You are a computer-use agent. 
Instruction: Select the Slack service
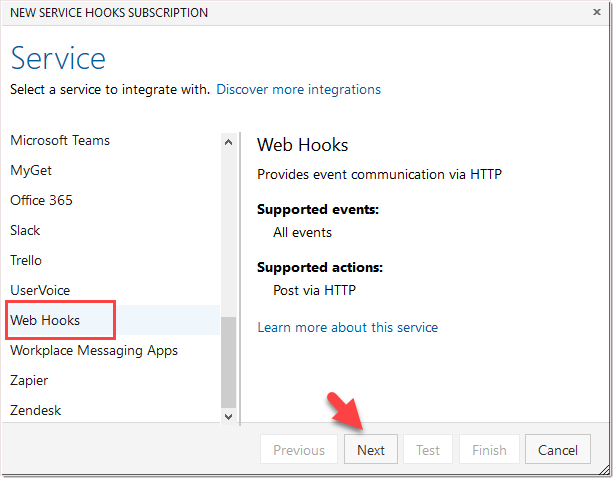[x=25, y=230]
